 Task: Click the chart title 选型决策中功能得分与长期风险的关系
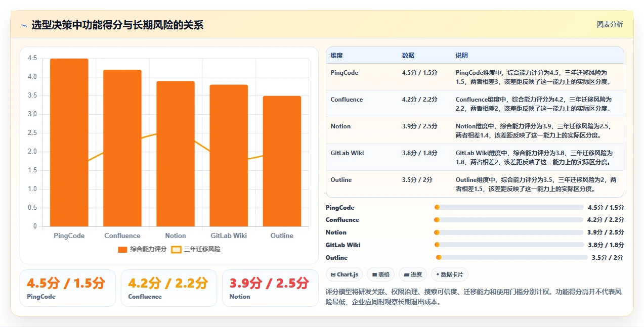[117, 25]
